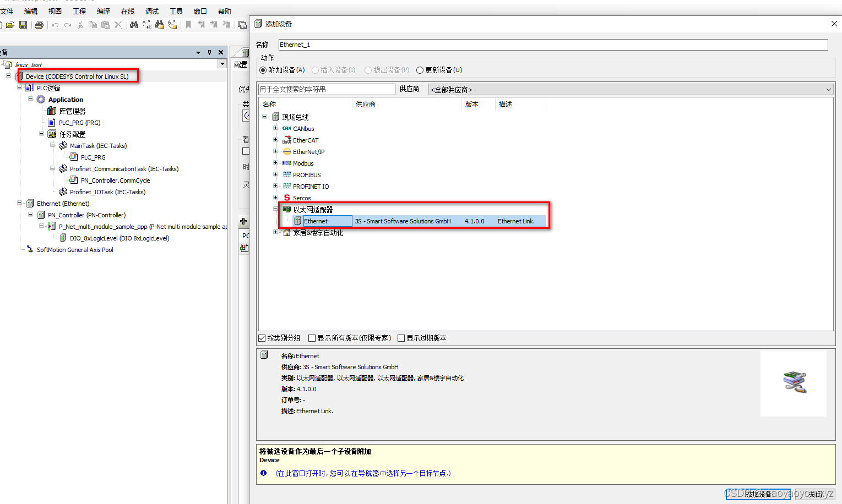This screenshot has height=504, width=842.
Task: Click the Copy toolbar icon
Action: 93,25
